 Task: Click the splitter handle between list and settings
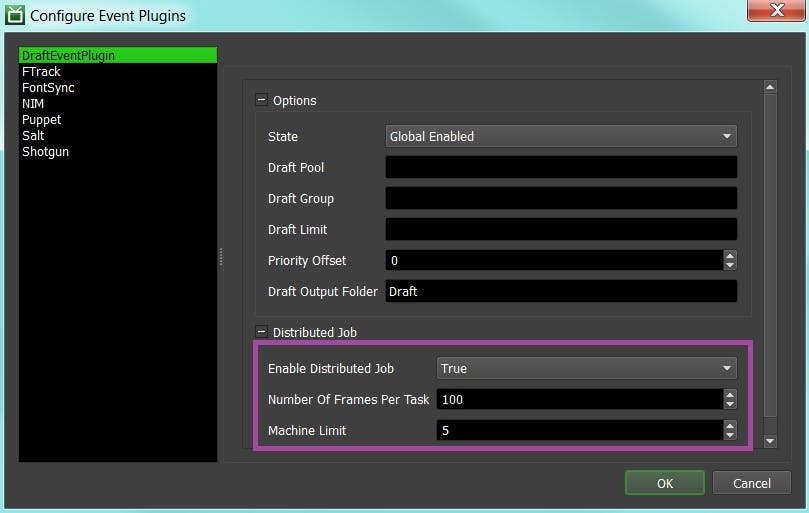pos(221,256)
